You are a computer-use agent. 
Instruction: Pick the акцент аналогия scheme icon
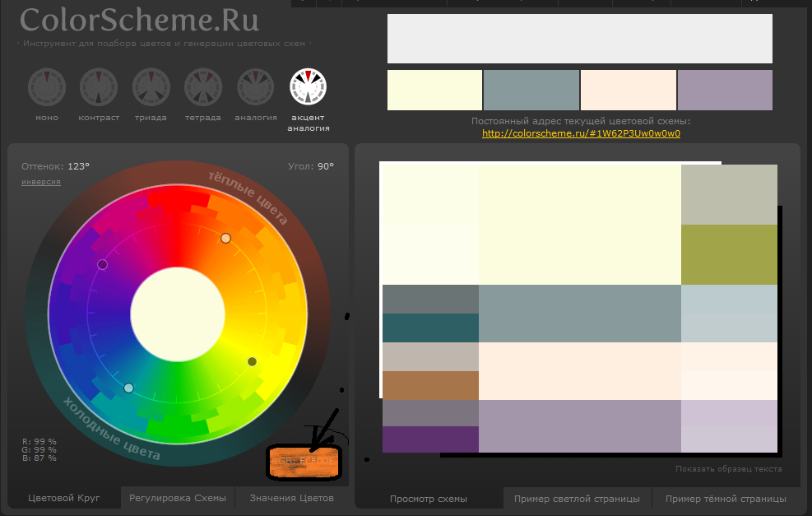tap(309, 87)
